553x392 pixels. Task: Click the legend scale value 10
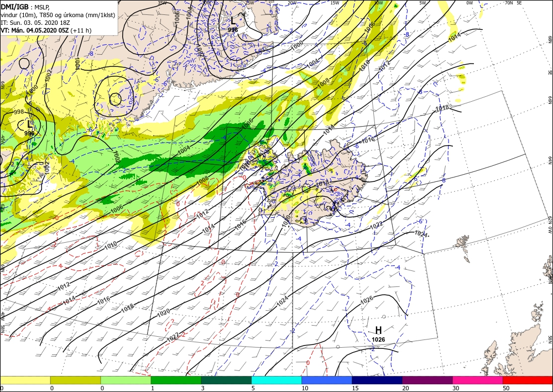305,388
